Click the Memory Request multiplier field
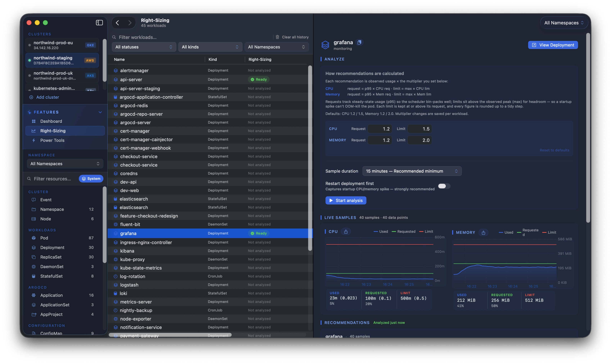This screenshot has width=611, height=364. [380, 140]
